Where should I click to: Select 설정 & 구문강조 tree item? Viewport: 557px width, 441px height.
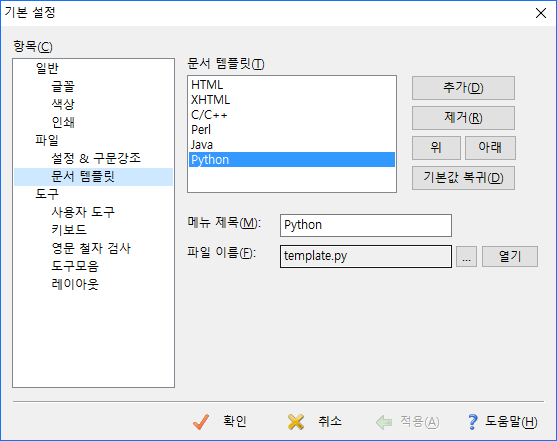(x=96, y=158)
